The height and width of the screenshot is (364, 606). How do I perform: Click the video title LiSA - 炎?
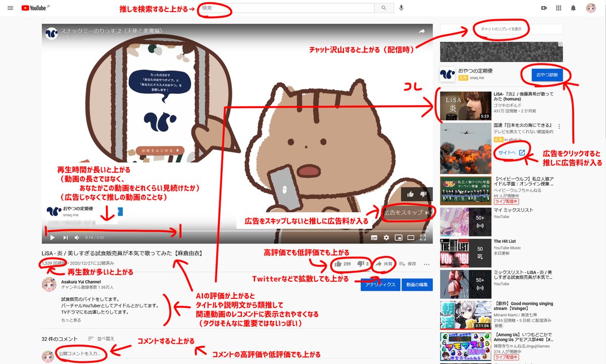(x=122, y=253)
